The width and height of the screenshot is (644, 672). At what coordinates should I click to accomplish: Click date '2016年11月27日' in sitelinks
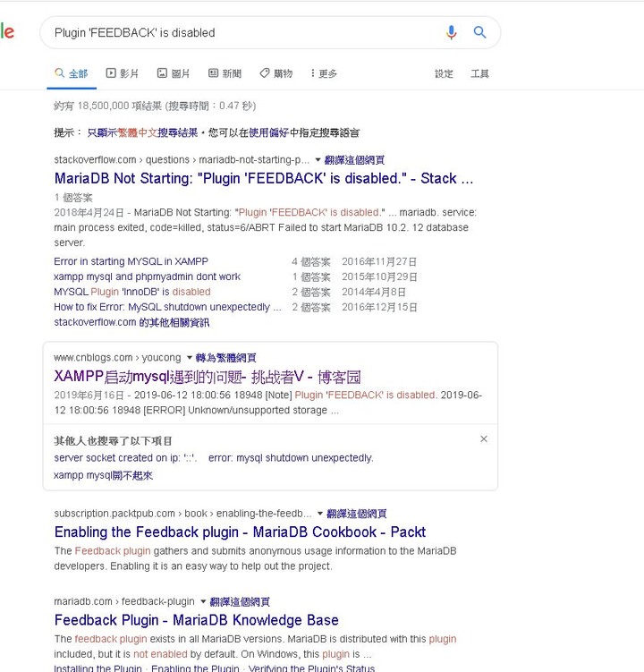coord(379,262)
